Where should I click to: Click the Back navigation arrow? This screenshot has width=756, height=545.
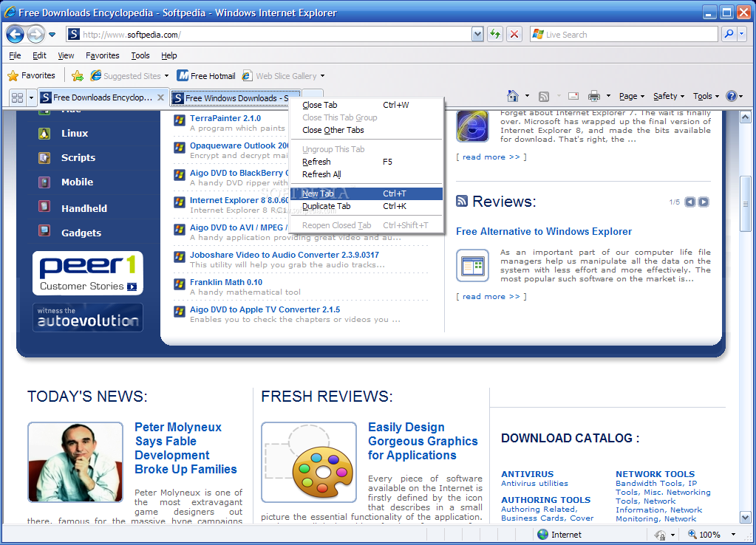15,34
